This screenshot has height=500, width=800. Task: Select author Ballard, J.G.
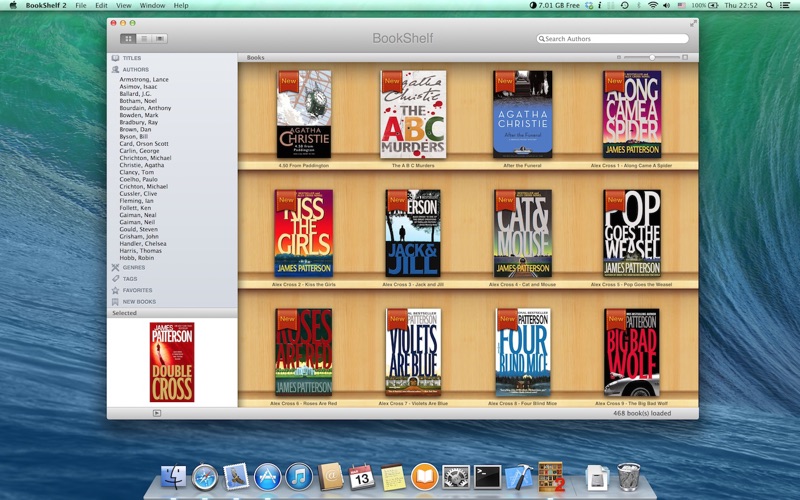point(135,94)
